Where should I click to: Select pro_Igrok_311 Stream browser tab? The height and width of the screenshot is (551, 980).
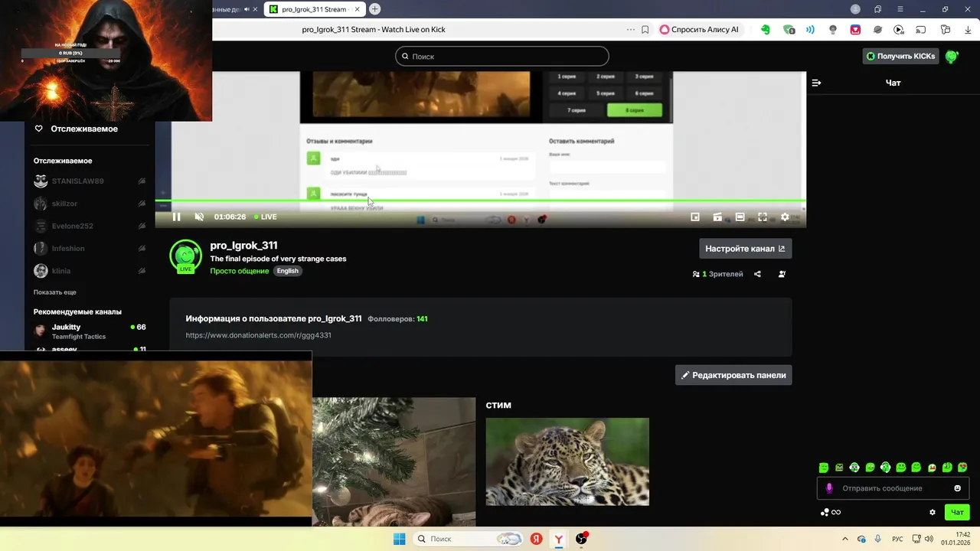tap(314, 9)
